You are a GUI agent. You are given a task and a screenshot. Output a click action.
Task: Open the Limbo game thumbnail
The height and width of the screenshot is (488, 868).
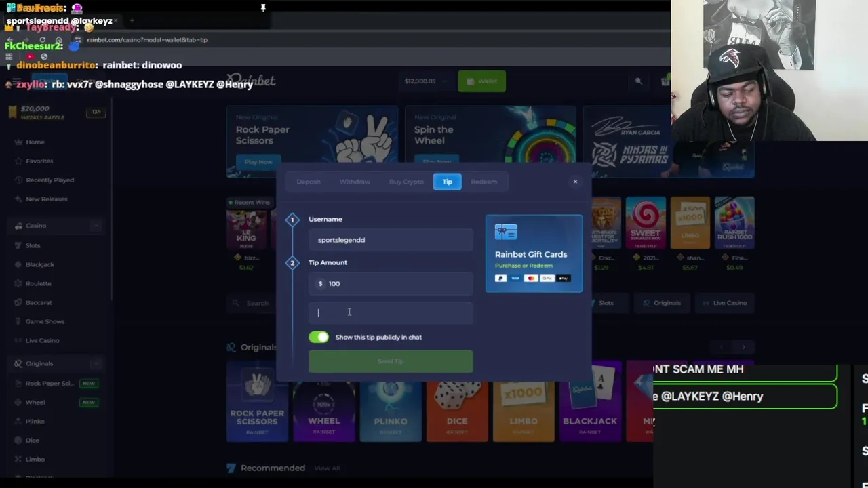524,401
